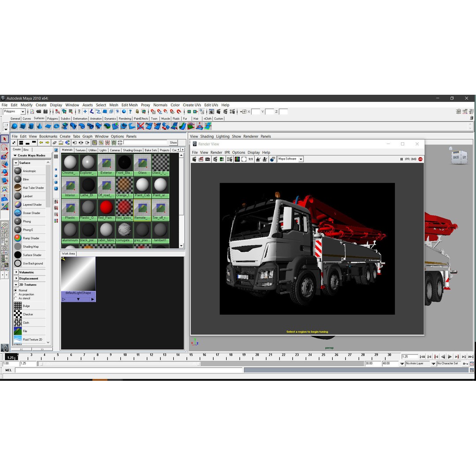Click the Show button above the Hypershade
The width and height of the screenshot is (476, 476).
[x=173, y=142]
